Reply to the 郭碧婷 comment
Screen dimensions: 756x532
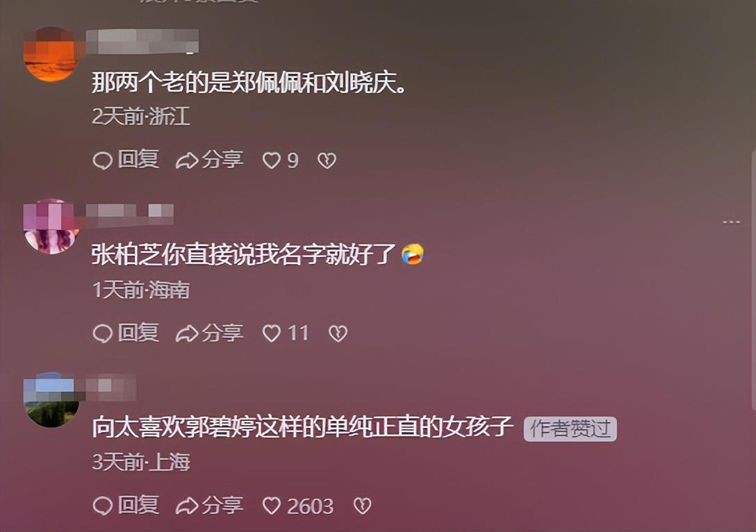click(x=126, y=505)
